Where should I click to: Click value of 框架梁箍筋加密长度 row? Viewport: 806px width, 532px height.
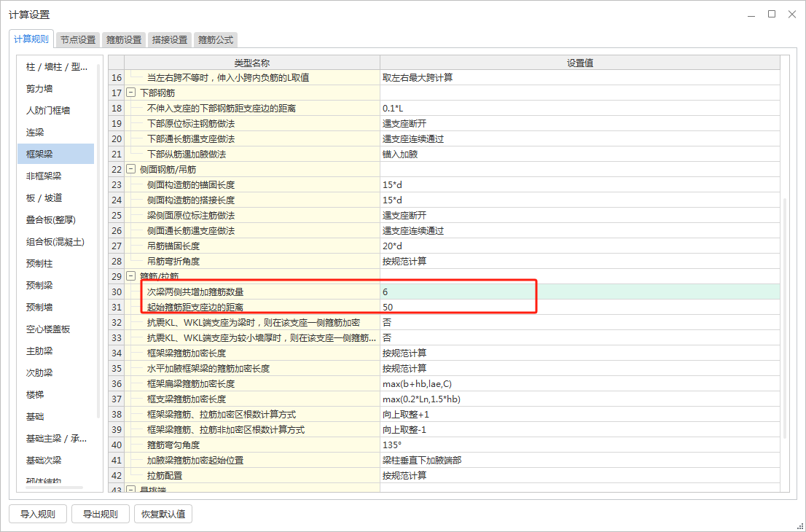(580, 353)
